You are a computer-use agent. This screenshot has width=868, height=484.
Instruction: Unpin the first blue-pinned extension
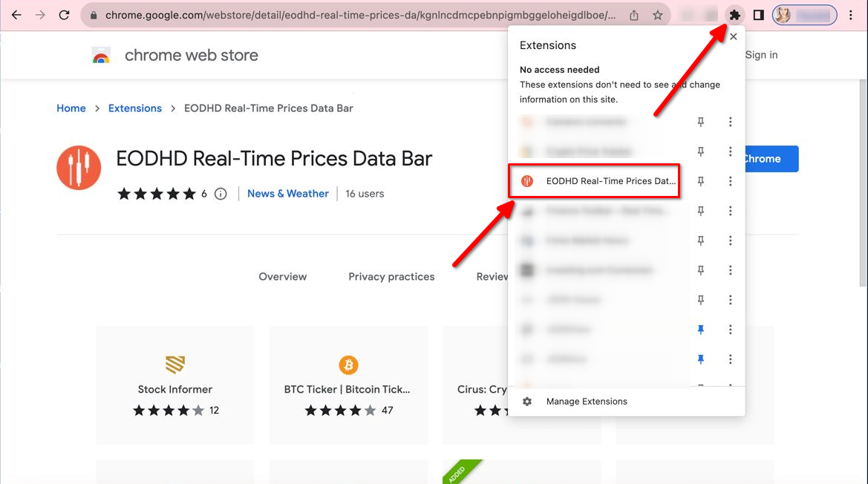(700, 330)
